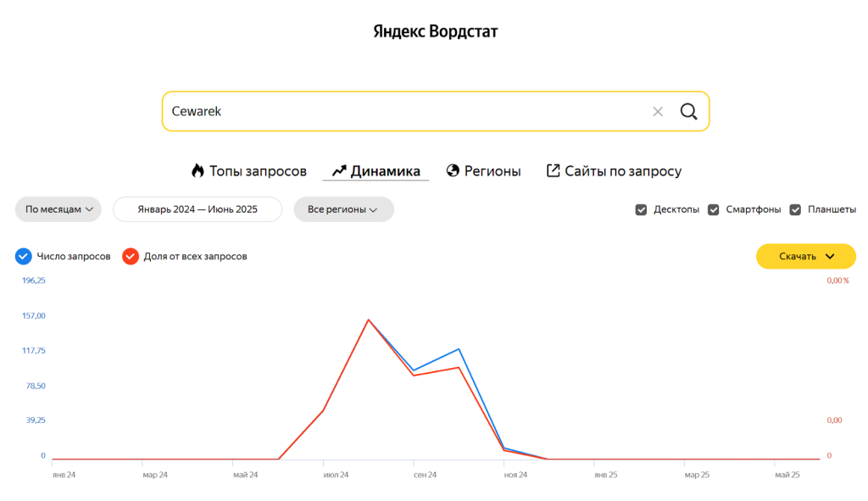Clear the search field with X icon
Image resolution: width=868 pixels, height=501 pixels.
click(x=658, y=111)
